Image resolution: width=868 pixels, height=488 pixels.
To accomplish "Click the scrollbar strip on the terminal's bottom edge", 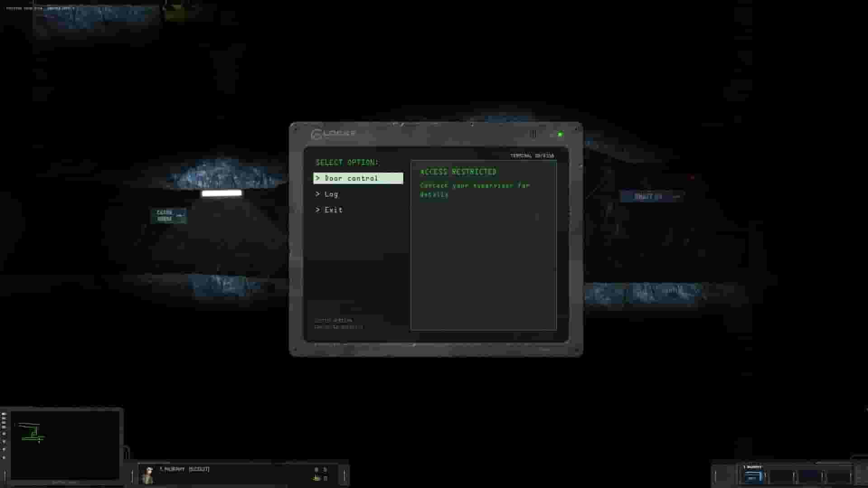I will coord(434,344).
